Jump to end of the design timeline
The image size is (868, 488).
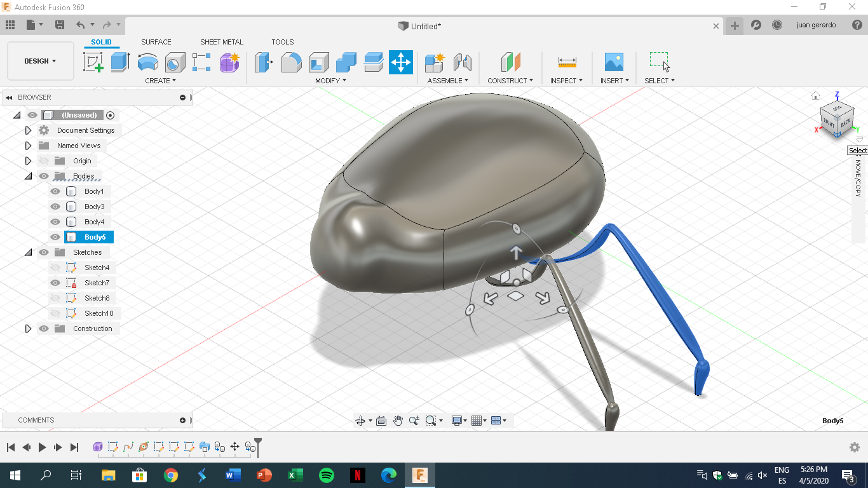pyautogui.click(x=74, y=447)
